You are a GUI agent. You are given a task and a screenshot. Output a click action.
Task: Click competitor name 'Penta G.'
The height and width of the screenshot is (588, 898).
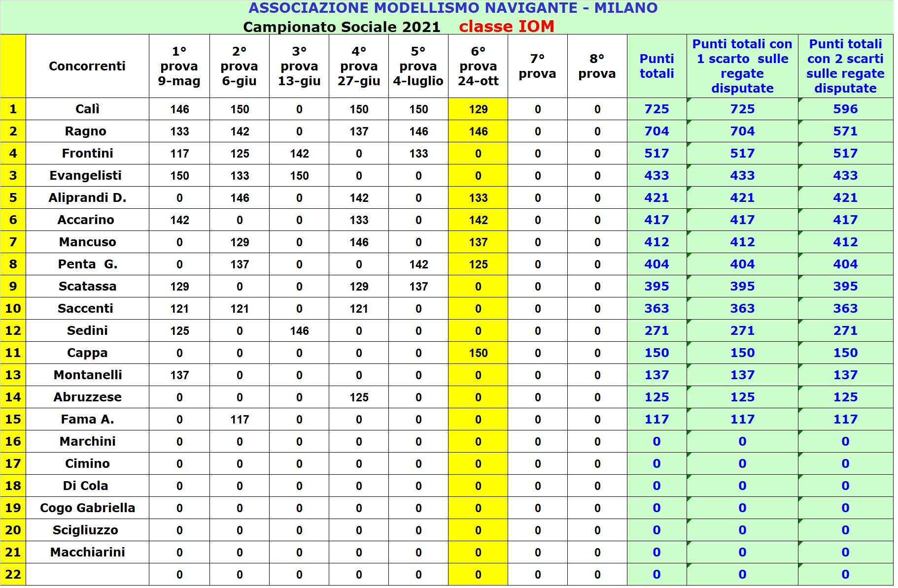[x=87, y=264]
